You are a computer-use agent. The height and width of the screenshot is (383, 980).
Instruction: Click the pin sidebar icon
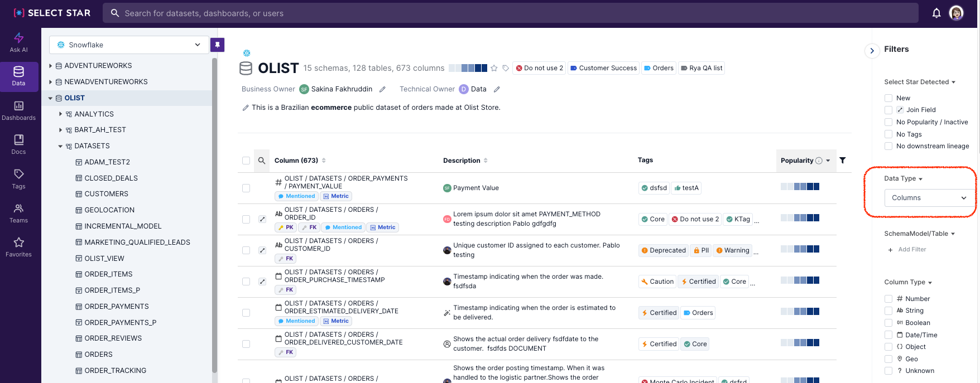pos(217,45)
